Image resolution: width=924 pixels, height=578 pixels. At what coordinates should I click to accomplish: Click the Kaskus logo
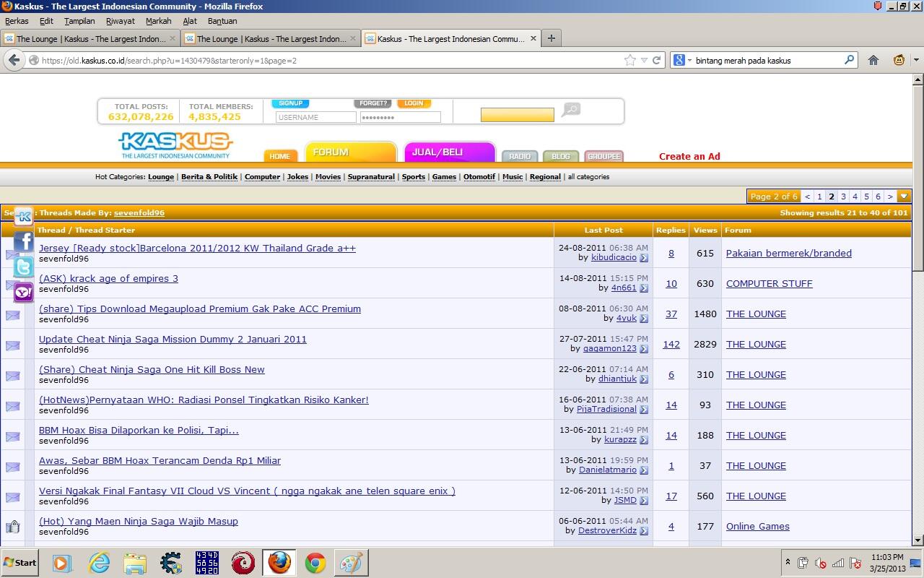[175, 144]
